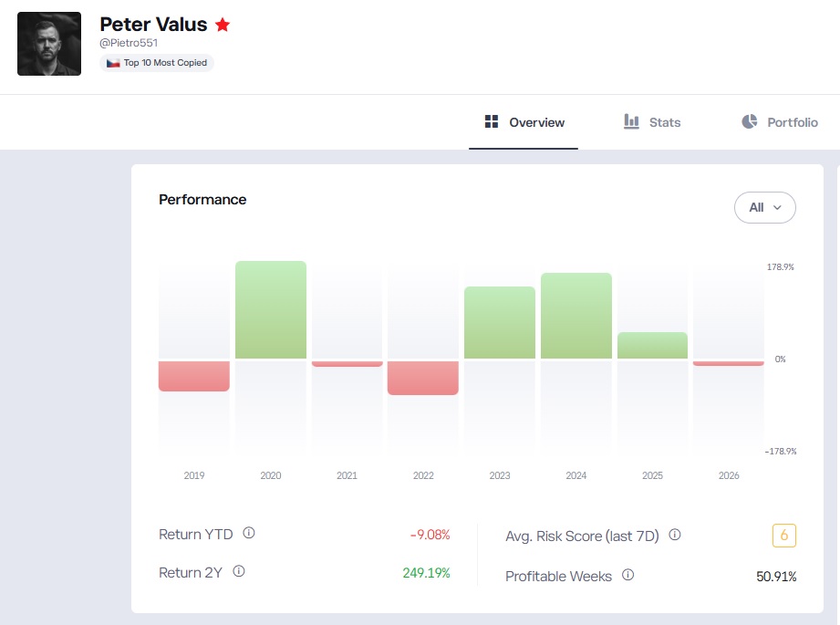Click the Overview grid icon
The image size is (840, 625).
coord(492,121)
